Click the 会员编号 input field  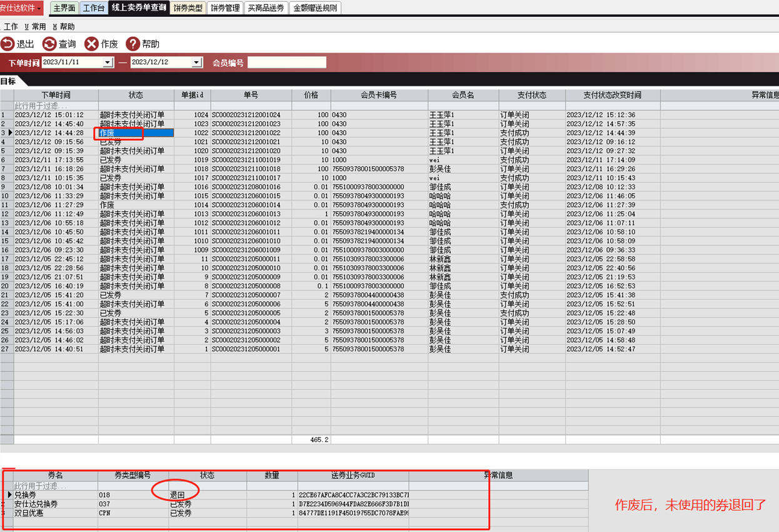[287, 63]
